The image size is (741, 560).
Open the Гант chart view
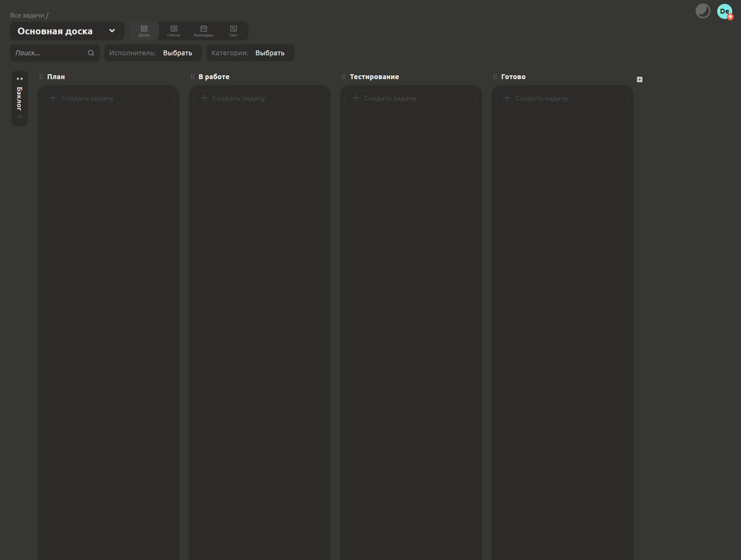click(x=233, y=31)
